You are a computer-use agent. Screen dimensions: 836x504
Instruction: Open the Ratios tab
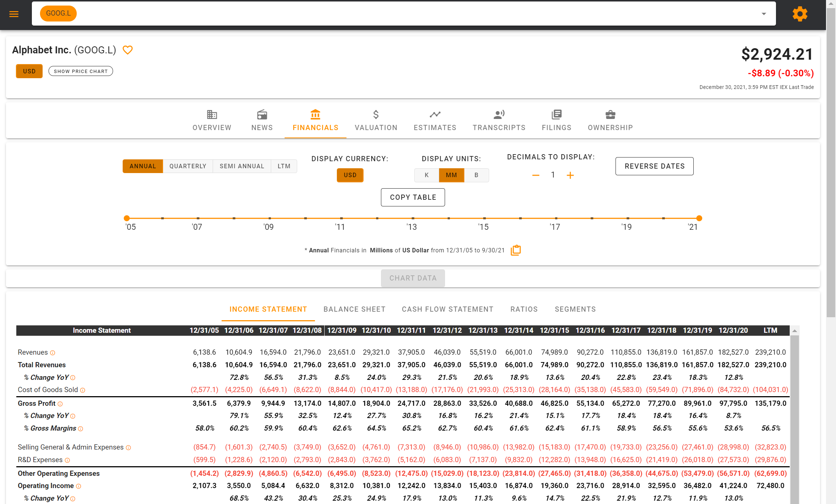[x=524, y=309]
